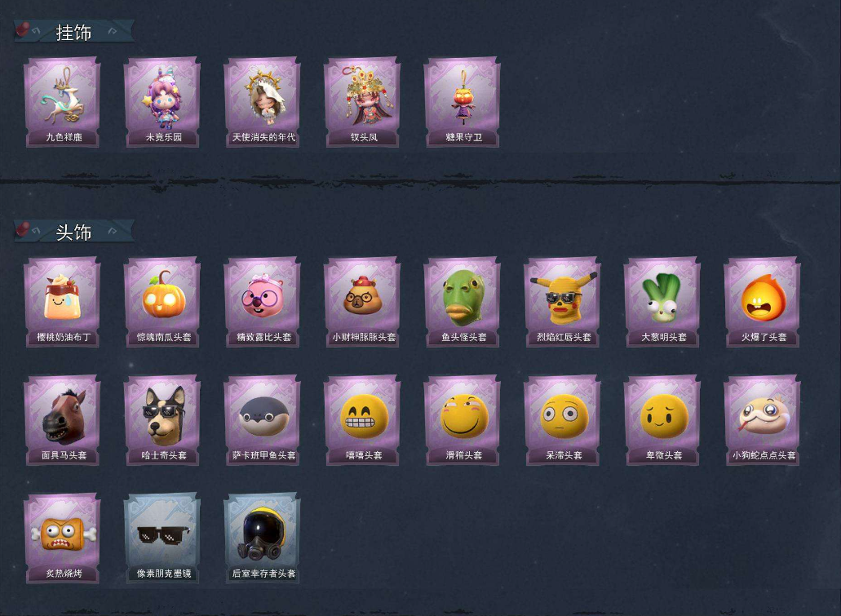Click the 烈焰红唇头套 yellow mask
Image resolution: width=841 pixels, height=616 pixels.
coord(563,302)
